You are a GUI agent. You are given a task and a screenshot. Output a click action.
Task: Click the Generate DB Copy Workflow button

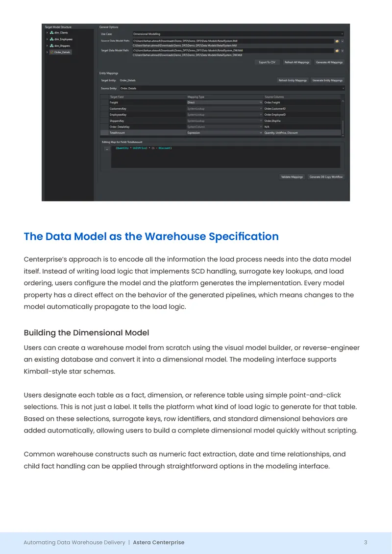click(326, 176)
